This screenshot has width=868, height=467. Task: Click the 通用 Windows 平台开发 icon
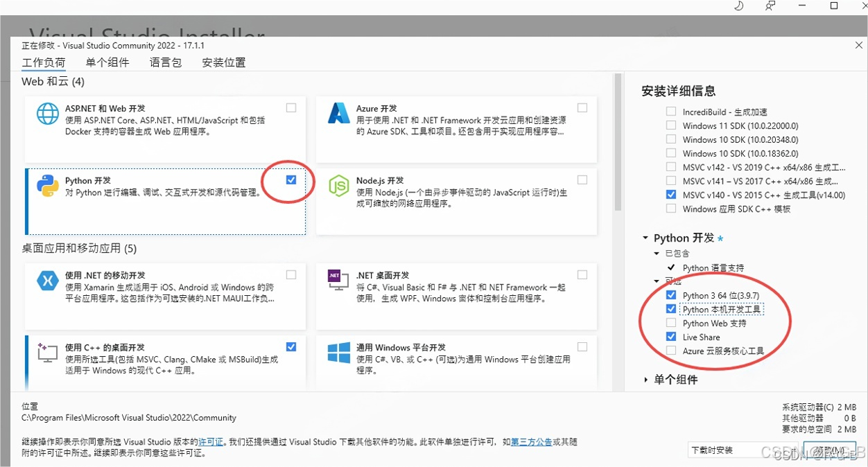tap(338, 353)
